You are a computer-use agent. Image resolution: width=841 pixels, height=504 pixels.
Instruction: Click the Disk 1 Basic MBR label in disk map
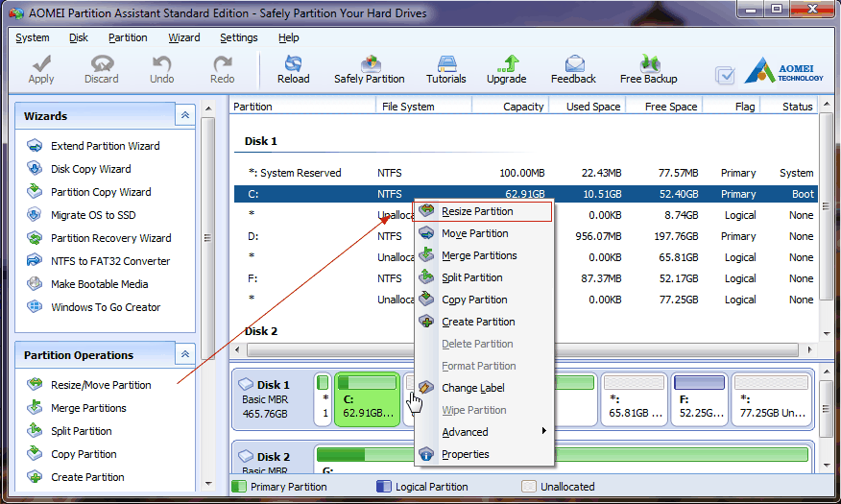point(273,399)
